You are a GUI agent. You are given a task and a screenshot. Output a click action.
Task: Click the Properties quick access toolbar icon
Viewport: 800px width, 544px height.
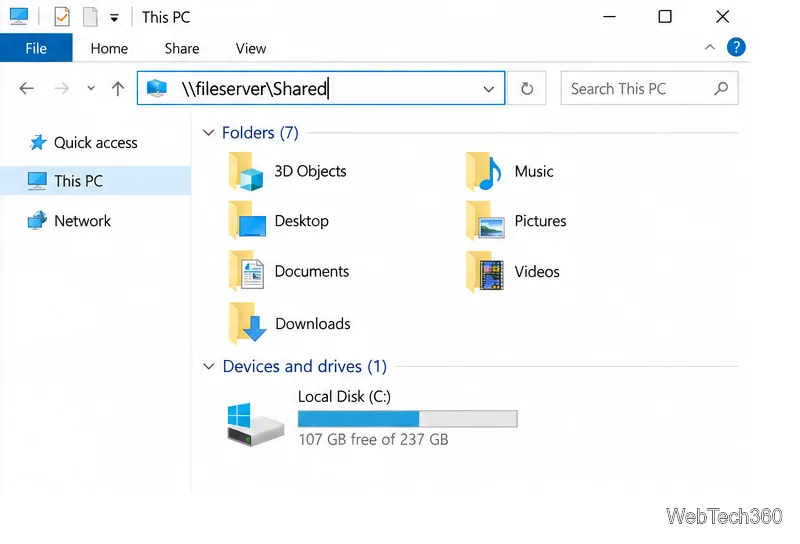(62, 17)
